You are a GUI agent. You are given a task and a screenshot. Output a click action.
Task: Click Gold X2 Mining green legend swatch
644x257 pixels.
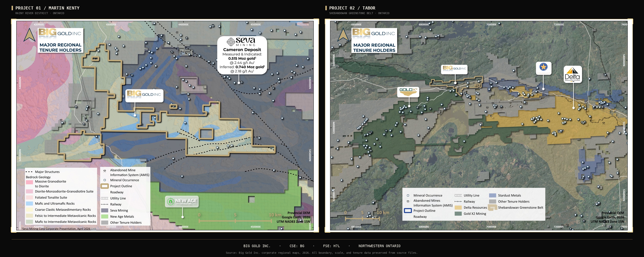pos(458,214)
